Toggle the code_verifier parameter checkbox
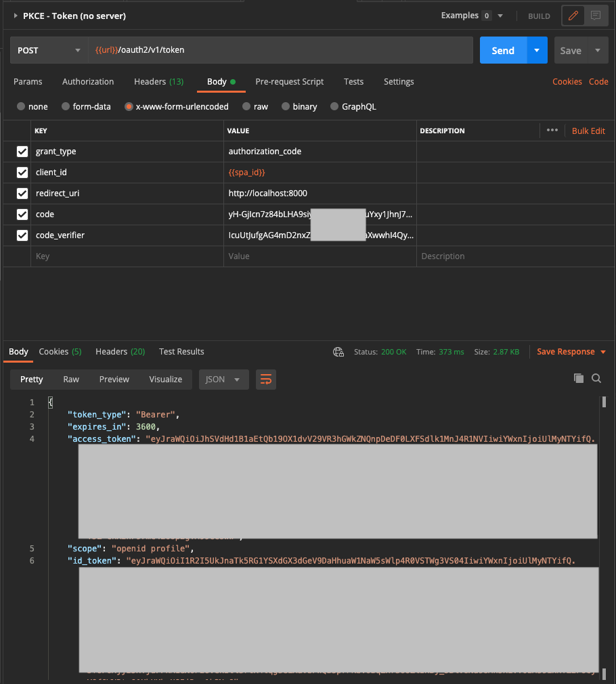The height and width of the screenshot is (684, 616). [22, 235]
